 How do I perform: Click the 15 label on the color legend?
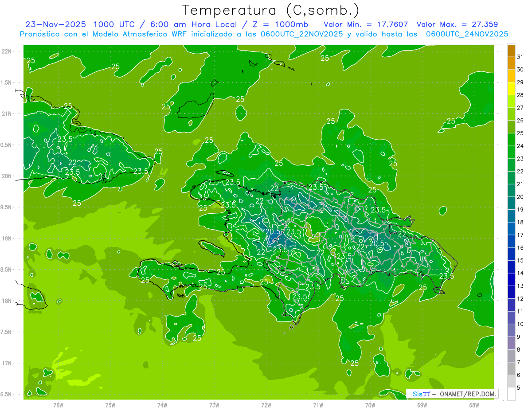520,260
